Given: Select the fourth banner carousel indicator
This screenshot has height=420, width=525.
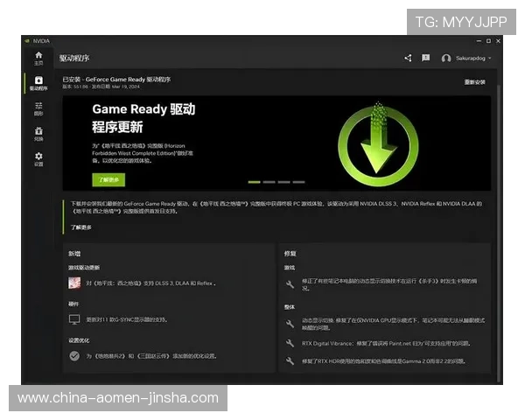Looking at the screenshot, I should [x=298, y=182].
